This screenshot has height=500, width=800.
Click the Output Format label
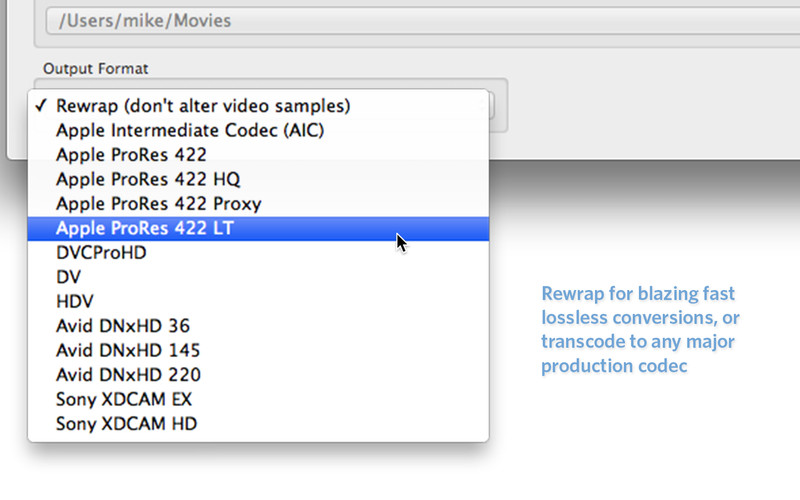tap(95, 69)
